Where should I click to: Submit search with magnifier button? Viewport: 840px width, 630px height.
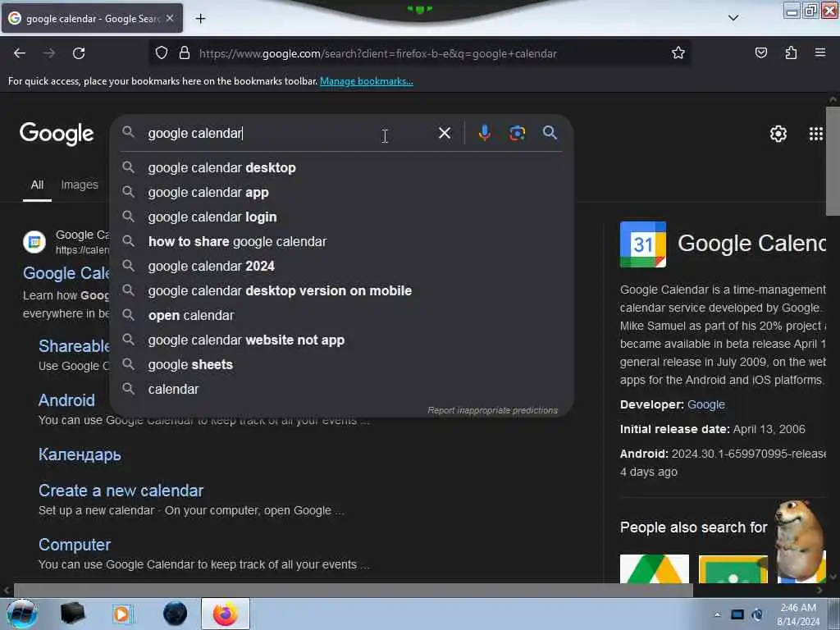(x=550, y=133)
